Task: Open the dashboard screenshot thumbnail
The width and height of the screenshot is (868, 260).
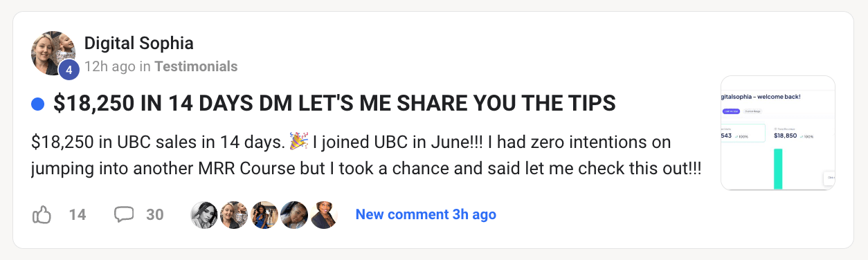Action: (778, 133)
